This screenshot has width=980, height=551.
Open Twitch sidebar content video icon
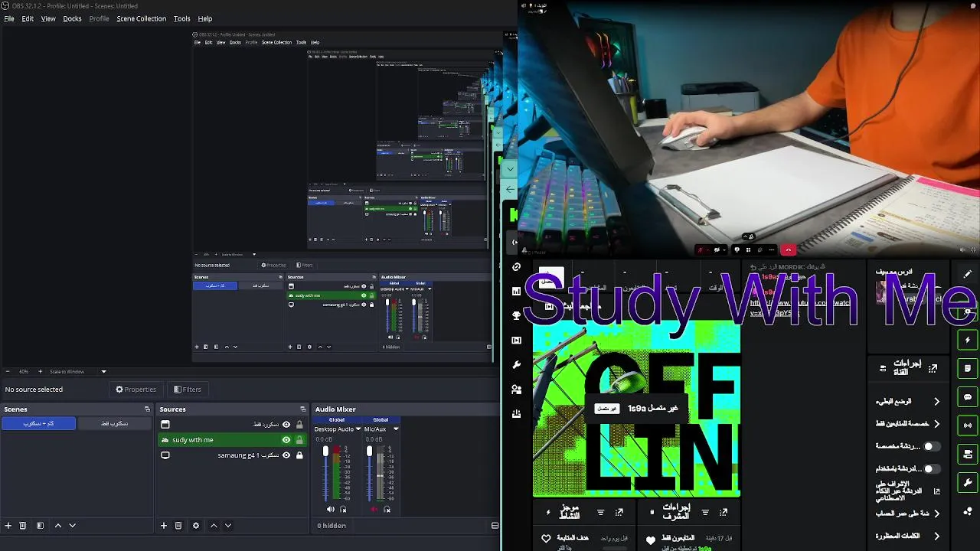517,341
